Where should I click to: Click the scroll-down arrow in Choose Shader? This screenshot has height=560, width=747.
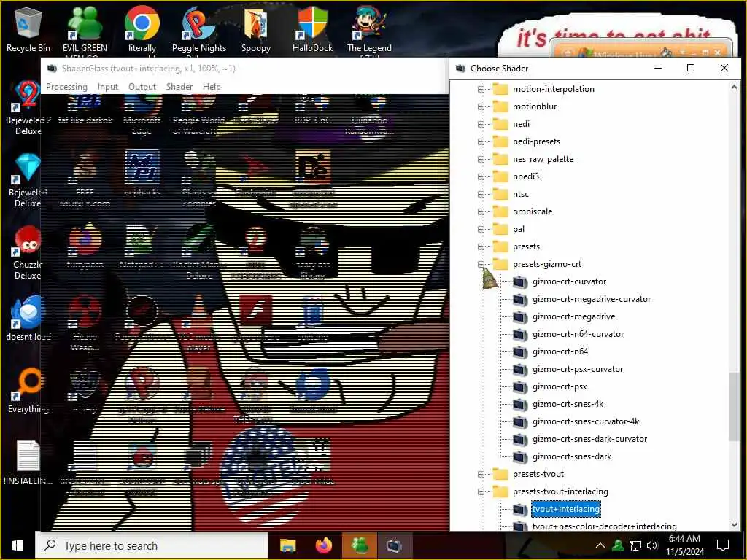click(734, 525)
